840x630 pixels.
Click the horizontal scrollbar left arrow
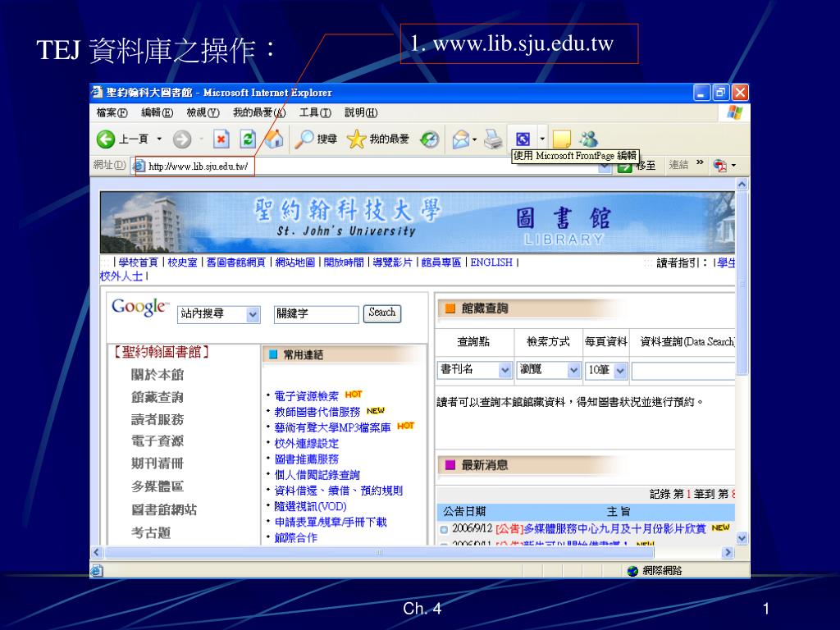[97, 552]
